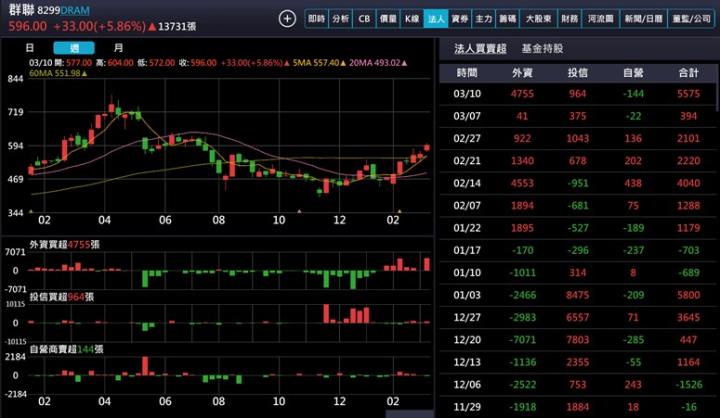Click the 6557 value in the 12/27 row
The width and height of the screenshot is (720, 418).
tap(578, 318)
